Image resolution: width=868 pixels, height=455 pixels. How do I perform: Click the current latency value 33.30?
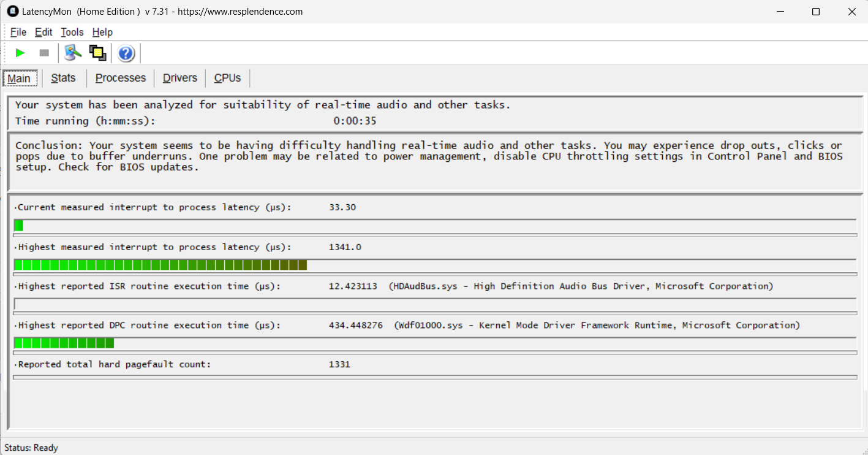coord(342,207)
